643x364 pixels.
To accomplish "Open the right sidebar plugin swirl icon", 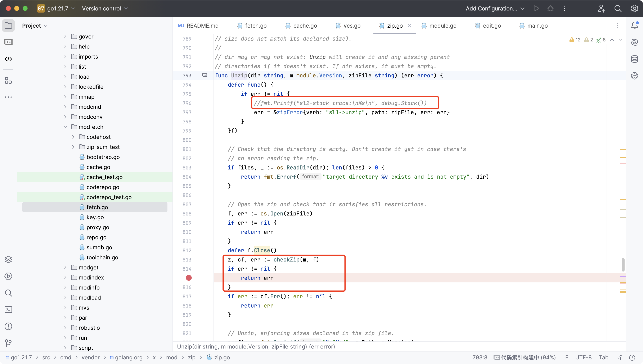I will (634, 76).
